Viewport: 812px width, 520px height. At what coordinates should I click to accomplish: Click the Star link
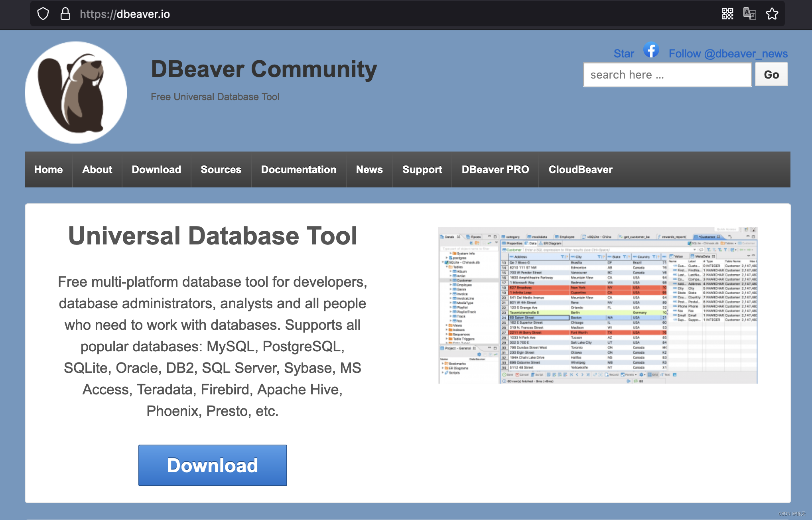coord(624,53)
